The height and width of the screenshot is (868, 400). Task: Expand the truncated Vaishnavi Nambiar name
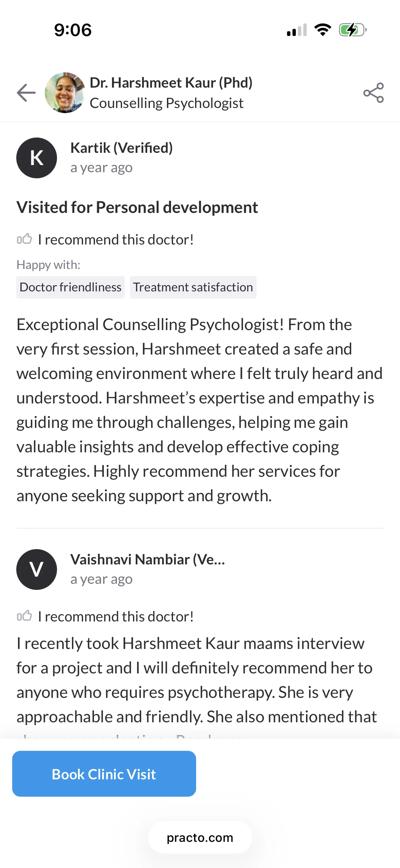coord(148,560)
